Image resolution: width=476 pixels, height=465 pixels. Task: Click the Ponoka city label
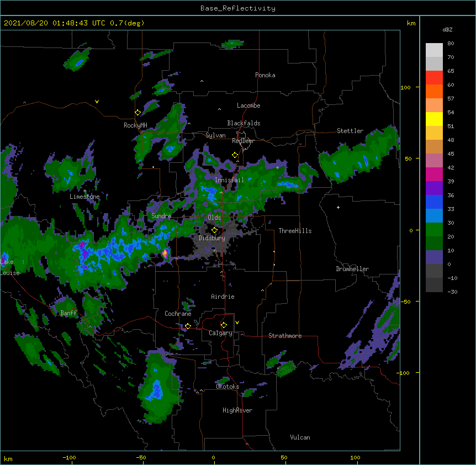coord(265,75)
